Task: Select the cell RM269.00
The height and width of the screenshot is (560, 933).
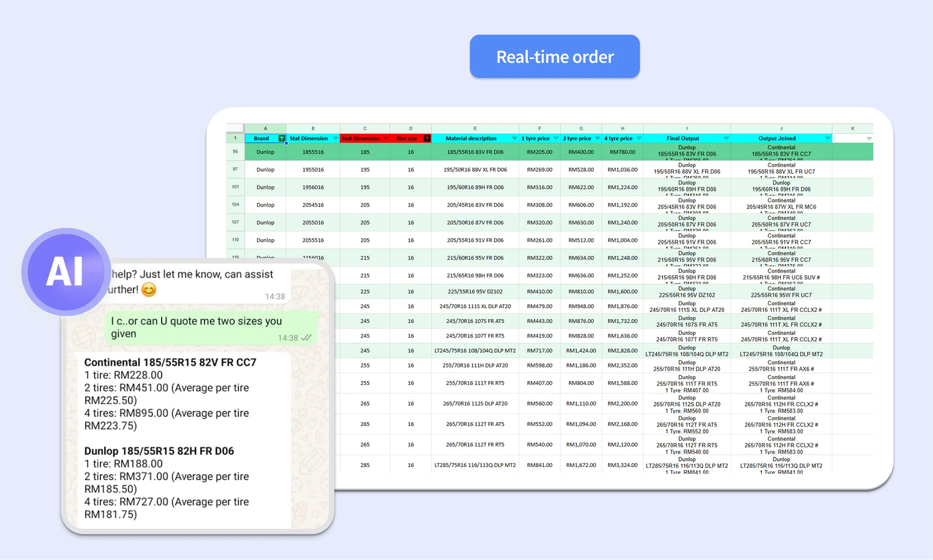Action: (x=539, y=169)
